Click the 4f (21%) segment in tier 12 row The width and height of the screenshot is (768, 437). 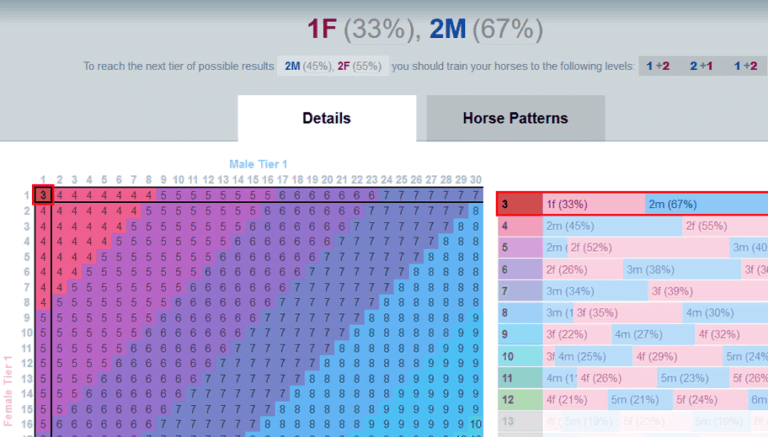pyautogui.click(x=575, y=399)
